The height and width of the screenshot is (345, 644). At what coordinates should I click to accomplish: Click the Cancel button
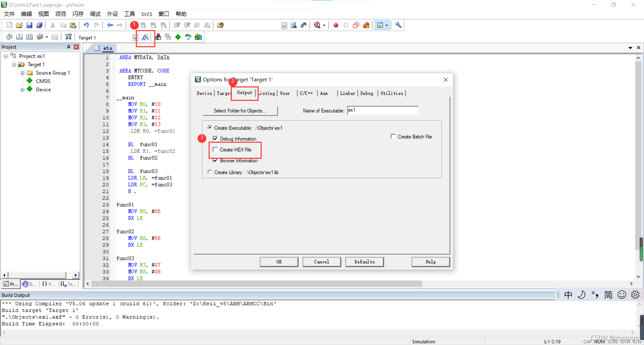[x=322, y=262]
